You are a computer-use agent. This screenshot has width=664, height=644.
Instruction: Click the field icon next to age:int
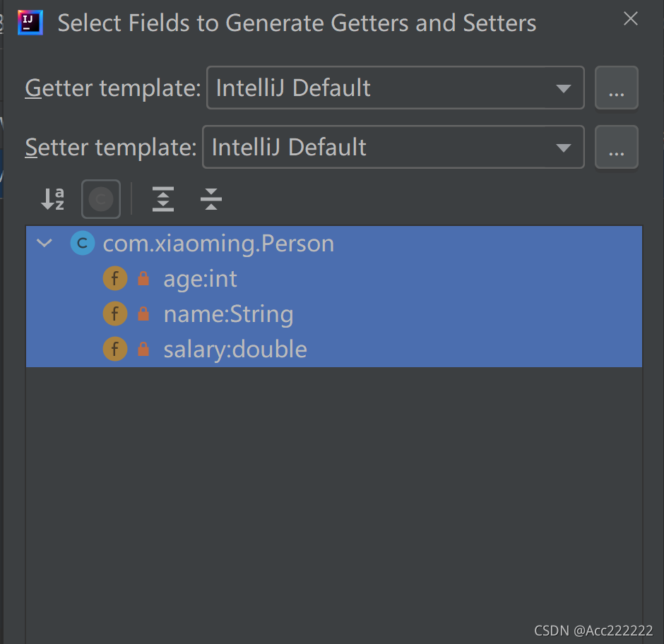114,279
